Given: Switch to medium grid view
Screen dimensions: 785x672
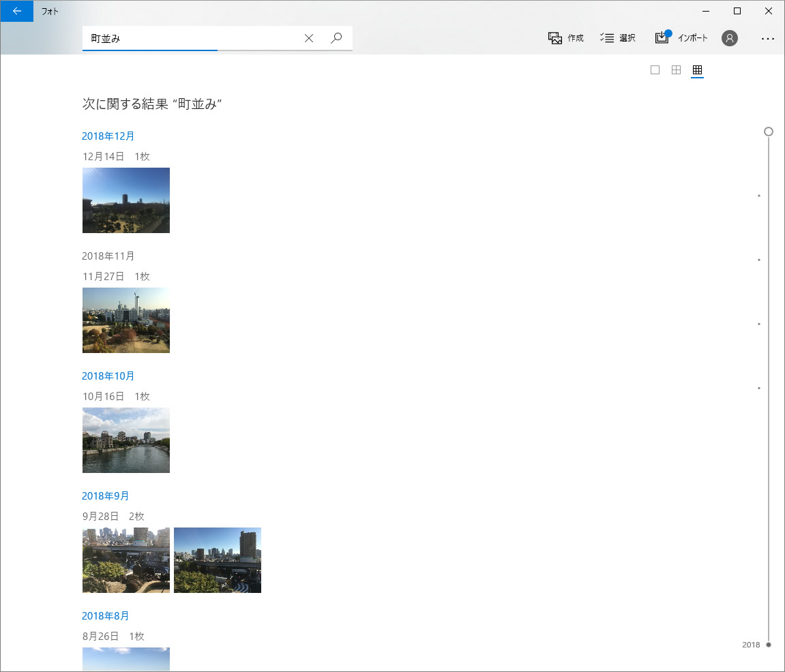Looking at the screenshot, I should [x=677, y=70].
